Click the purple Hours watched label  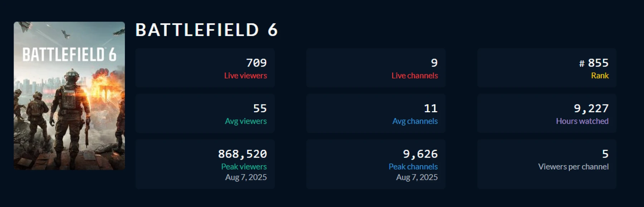pos(582,121)
